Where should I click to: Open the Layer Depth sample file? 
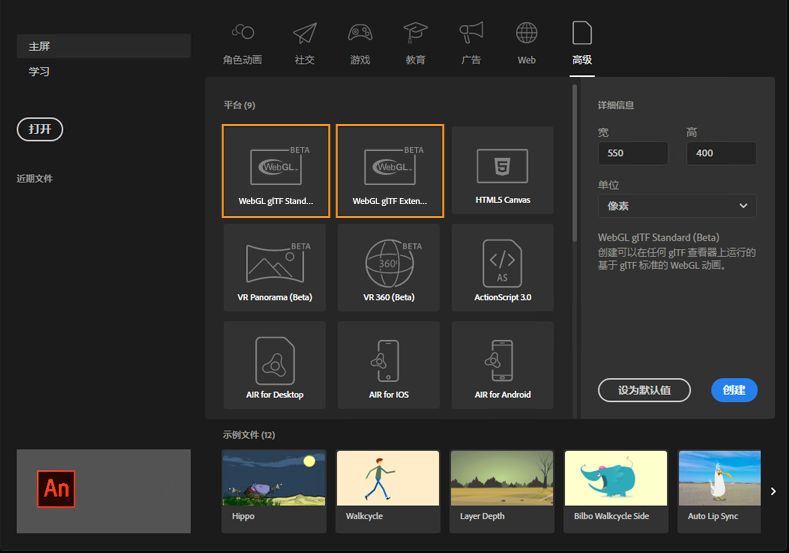coord(502,491)
